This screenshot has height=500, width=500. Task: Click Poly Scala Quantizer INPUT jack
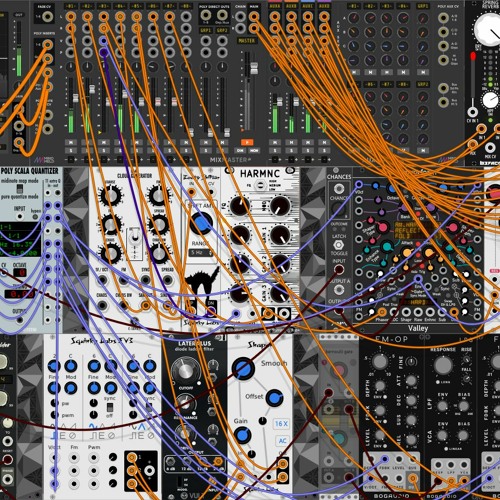[20, 217]
